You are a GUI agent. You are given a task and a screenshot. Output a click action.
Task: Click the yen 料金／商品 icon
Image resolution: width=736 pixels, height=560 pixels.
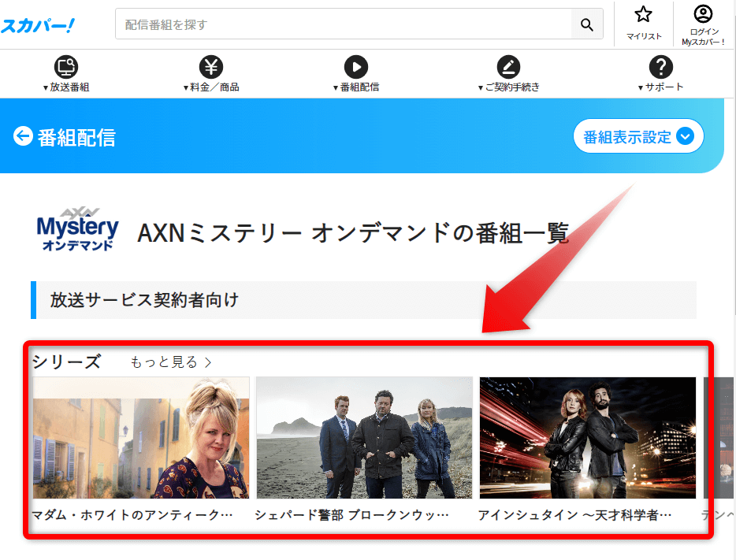pyautogui.click(x=211, y=67)
